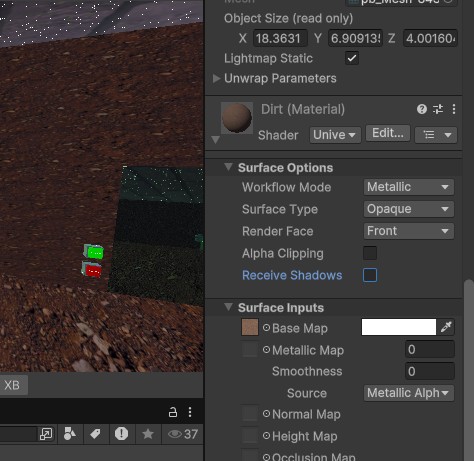Click the favorites star icon
Screen dimensions: 474x461
[x=148, y=434]
